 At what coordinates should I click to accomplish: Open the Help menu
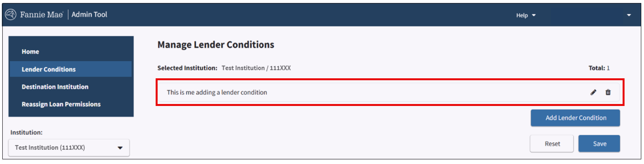click(x=526, y=15)
